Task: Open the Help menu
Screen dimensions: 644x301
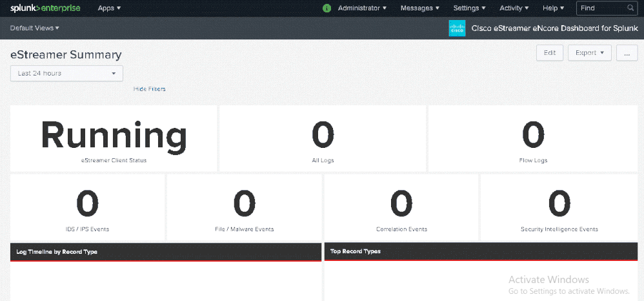Action: point(553,8)
